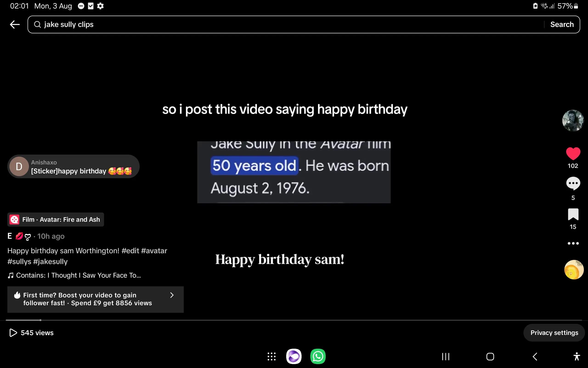Image resolution: width=588 pixels, height=368 pixels.
Task: Tap the 'D' avatar on Anishaxo's comment
Action: coord(19,167)
